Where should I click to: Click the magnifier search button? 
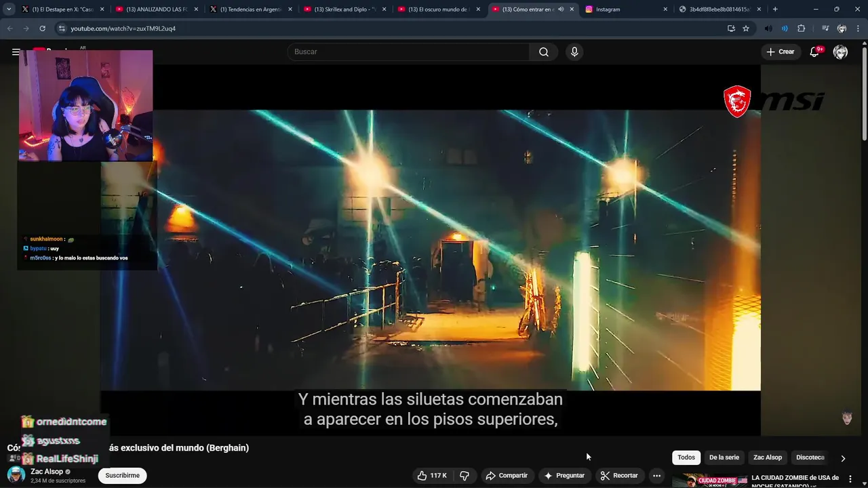(x=543, y=52)
